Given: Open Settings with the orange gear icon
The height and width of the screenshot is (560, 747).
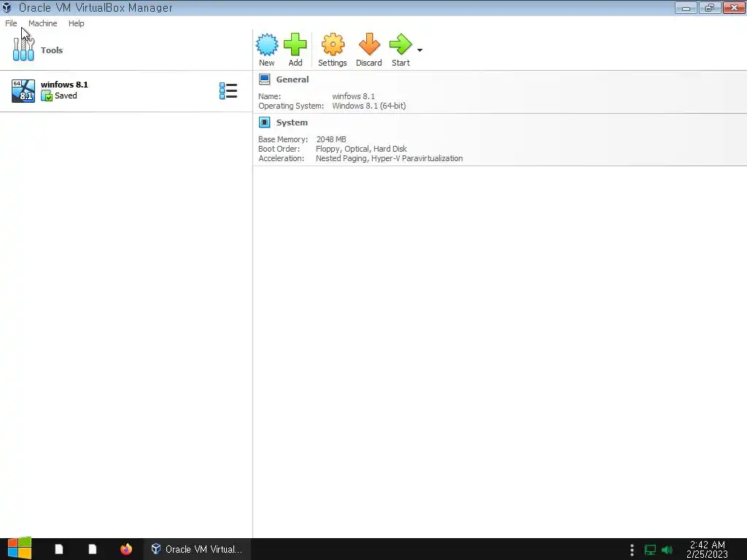Looking at the screenshot, I should pyautogui.click(x=333, y=44).
